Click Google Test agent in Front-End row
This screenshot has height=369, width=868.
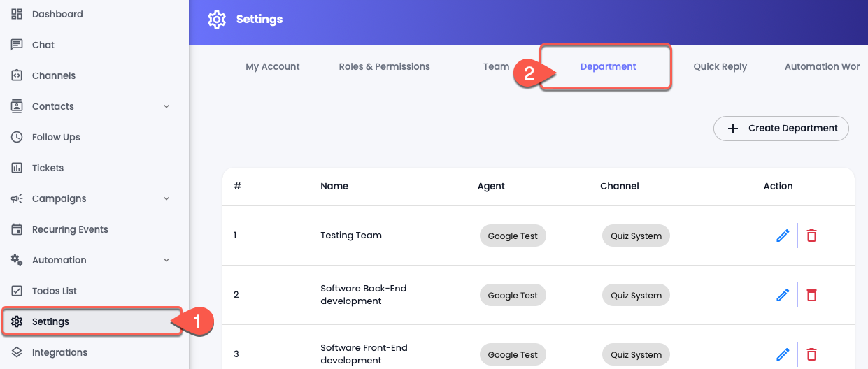tap(513, 354)
